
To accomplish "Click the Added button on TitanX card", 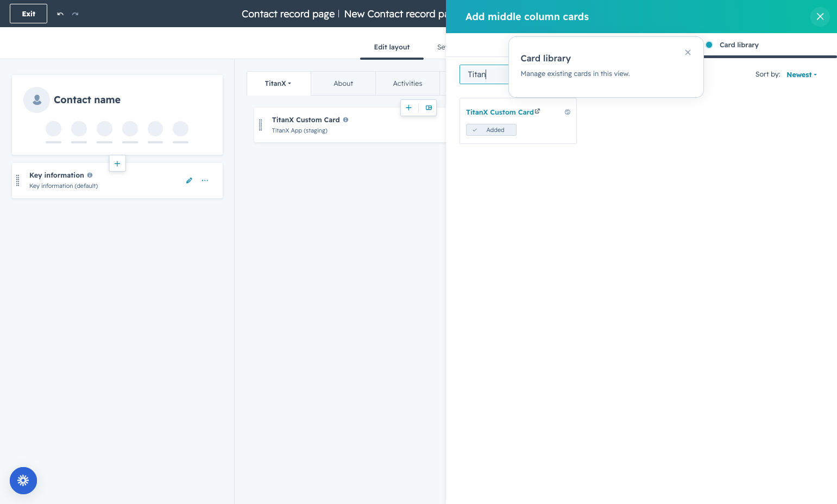I will [491, 130].
